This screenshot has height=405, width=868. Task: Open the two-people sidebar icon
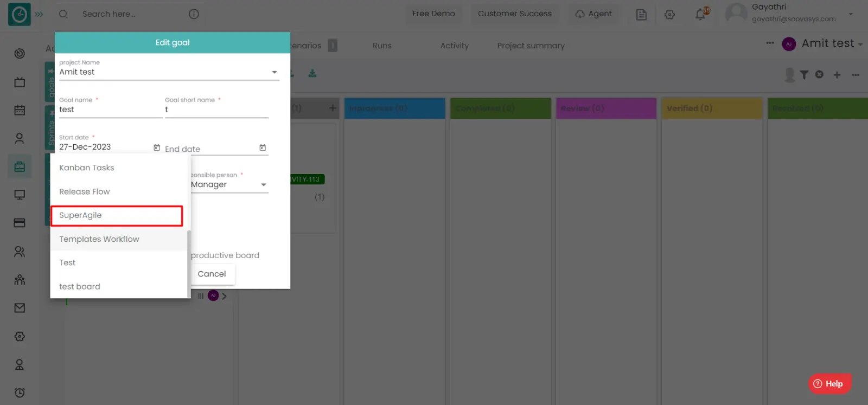coord(20,252)
